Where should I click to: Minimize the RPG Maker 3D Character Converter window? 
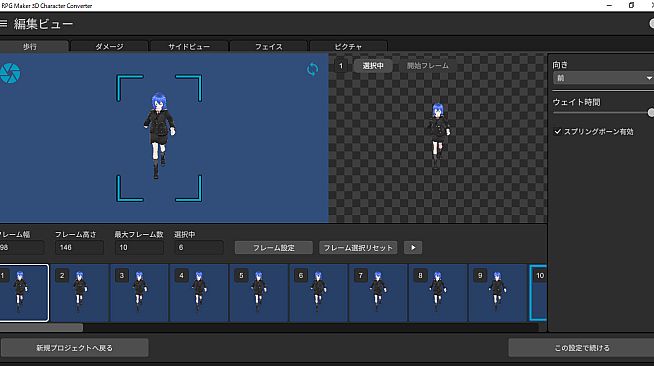click(609, 5)
